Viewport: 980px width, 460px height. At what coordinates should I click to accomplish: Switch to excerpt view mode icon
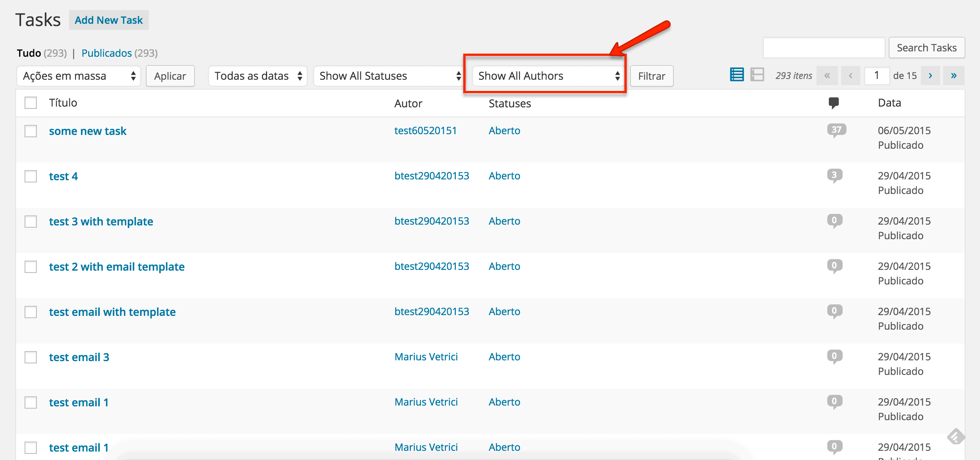point(757,75)
